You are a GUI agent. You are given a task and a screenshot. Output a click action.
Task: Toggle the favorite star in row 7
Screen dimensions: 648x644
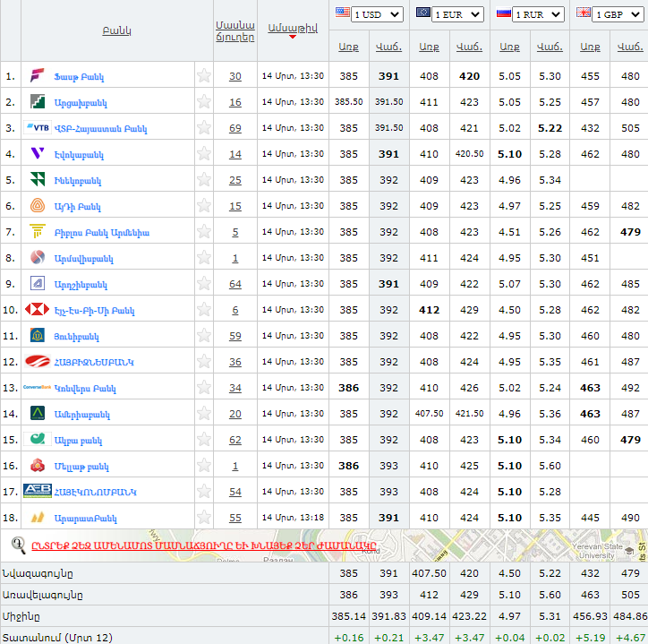204,231
